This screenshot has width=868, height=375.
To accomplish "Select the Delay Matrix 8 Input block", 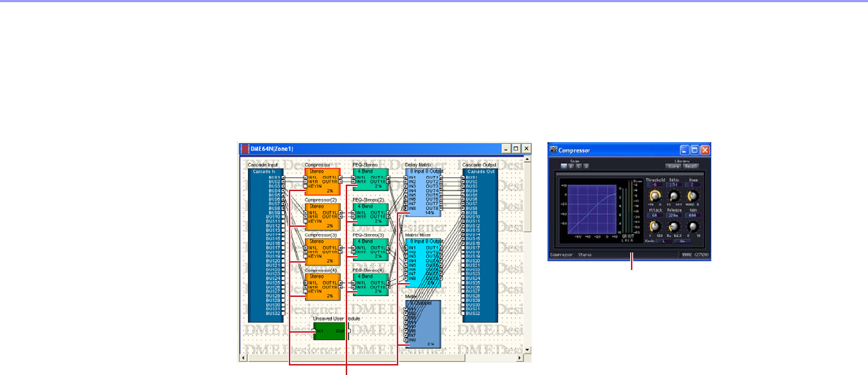I will tap(424, 192).
